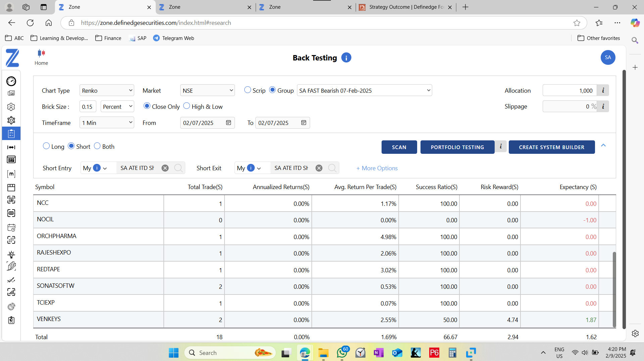The image size is (644, 361).
Task: Open the light bulb ideas sidebar icon
Action: coord(11,254)
